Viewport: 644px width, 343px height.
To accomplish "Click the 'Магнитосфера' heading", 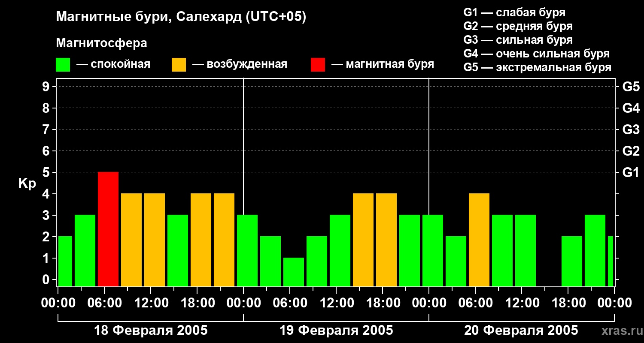I will [101, 43].
